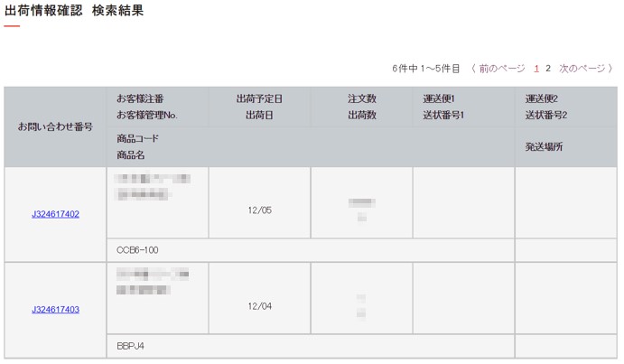Go to 次のページ (next page)

582,69
